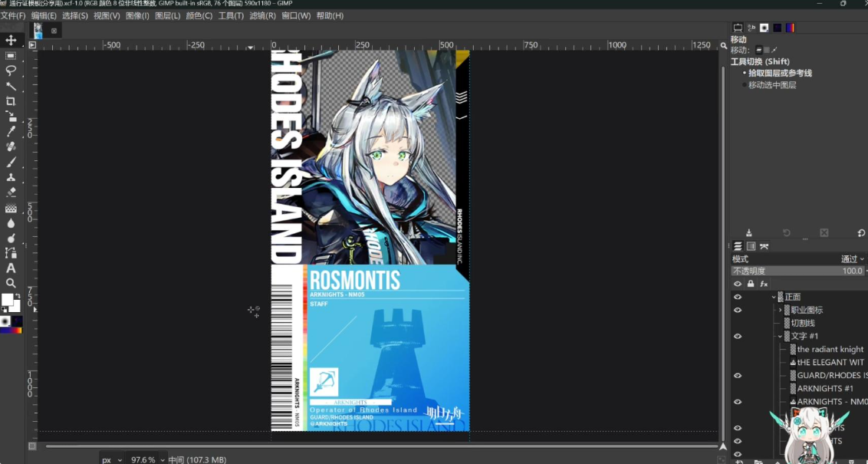Open the Patterns tab icon
This screenshot has width=868, height=464.
(x=778, y=28)
